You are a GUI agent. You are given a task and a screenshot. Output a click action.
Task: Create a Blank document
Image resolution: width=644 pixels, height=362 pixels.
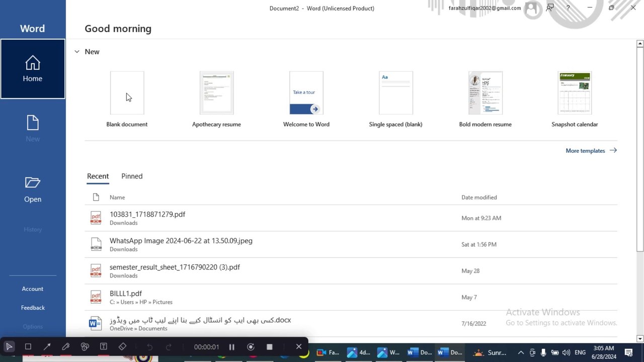tap(127, 100)
